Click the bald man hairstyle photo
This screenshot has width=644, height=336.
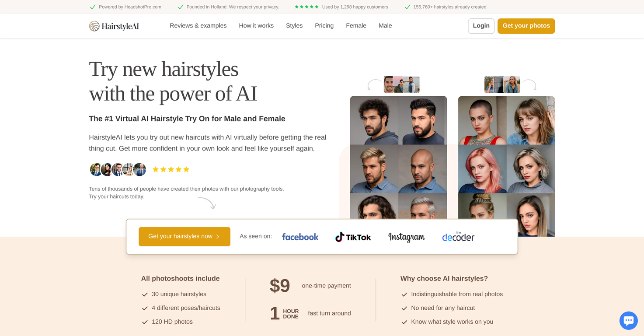[423, 168]
